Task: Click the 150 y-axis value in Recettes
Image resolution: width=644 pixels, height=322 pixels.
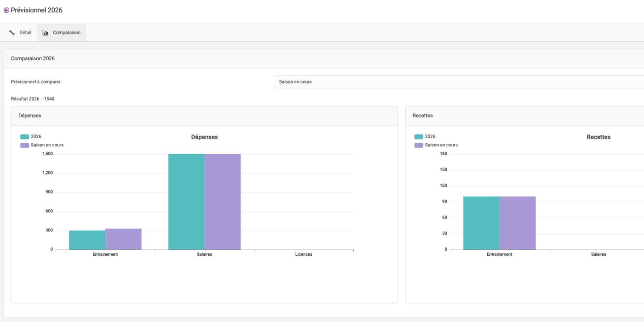Action: [443, 170]
